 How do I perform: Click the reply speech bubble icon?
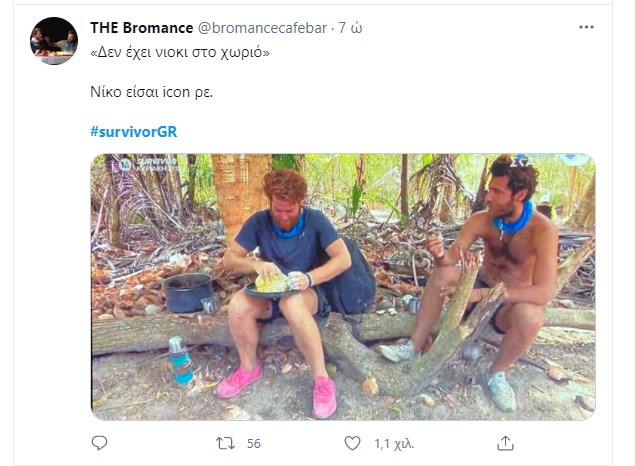[x=99, y=442]
